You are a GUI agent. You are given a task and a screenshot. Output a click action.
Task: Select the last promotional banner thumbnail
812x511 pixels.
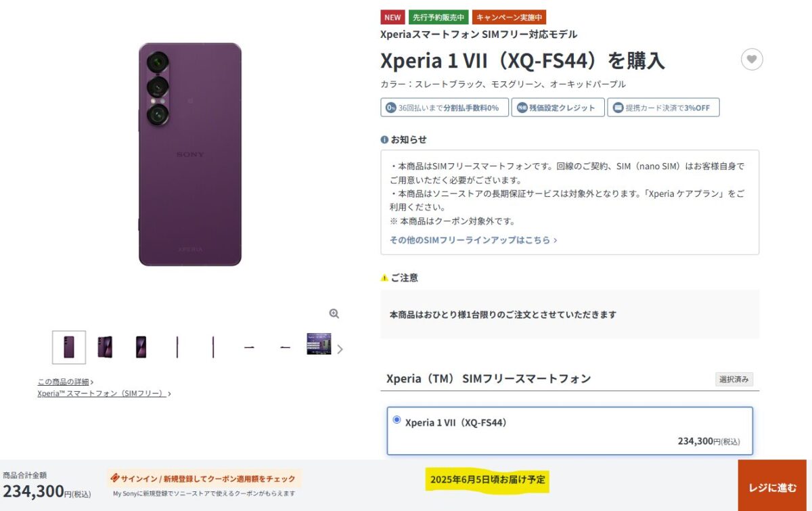tap(319, 343)
